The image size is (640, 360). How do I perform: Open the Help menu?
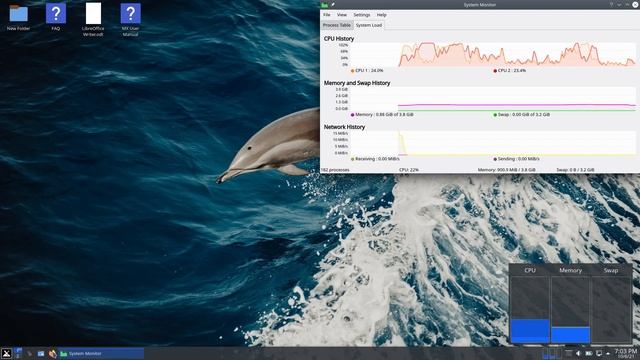[382, 15]
